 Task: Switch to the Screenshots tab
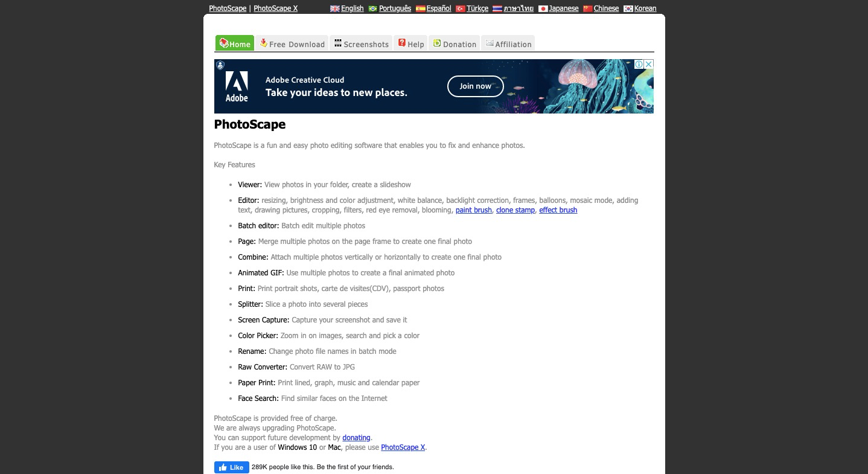pos(361,43)
